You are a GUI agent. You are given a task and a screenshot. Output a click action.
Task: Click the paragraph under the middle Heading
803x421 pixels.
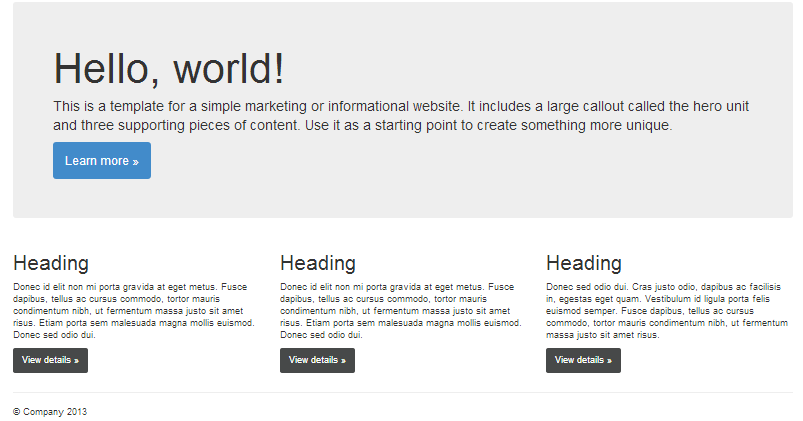[x=400, y=311]
